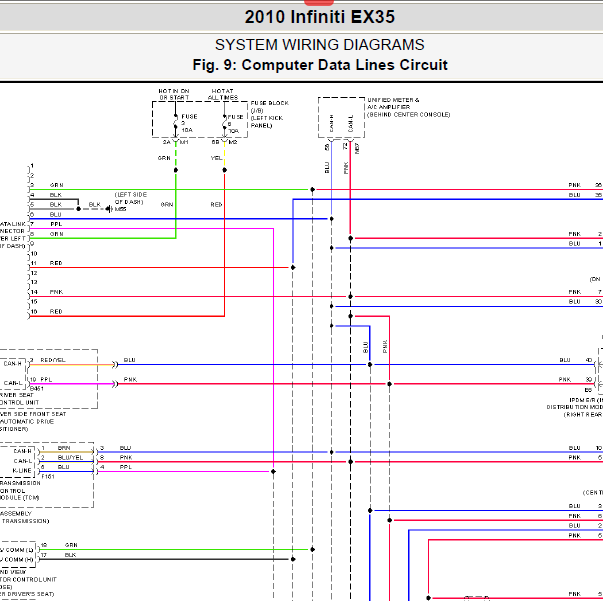Select the "SYSTEM WIRING DIAGRAMS" heading
Image resolution: width=603 pixels, height=601 pixels.
click(320, 45)
